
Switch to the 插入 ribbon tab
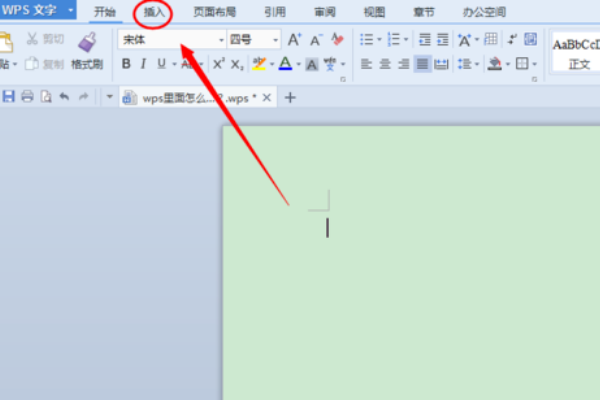coord(154,12)
